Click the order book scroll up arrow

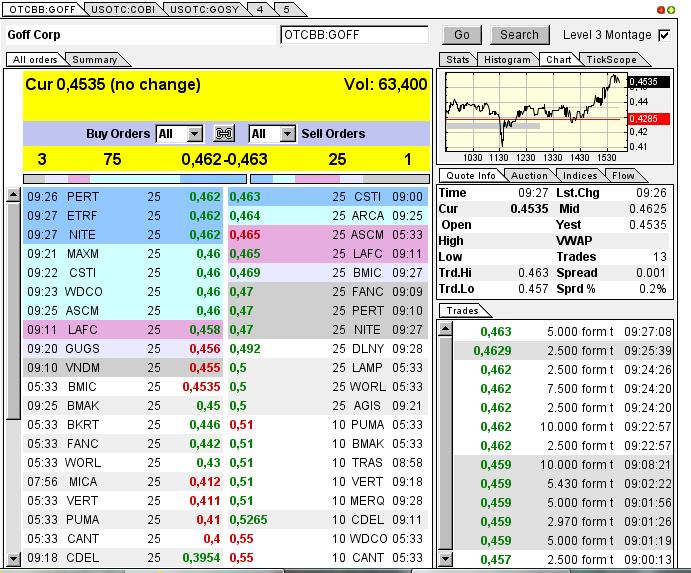click(14, 194)
